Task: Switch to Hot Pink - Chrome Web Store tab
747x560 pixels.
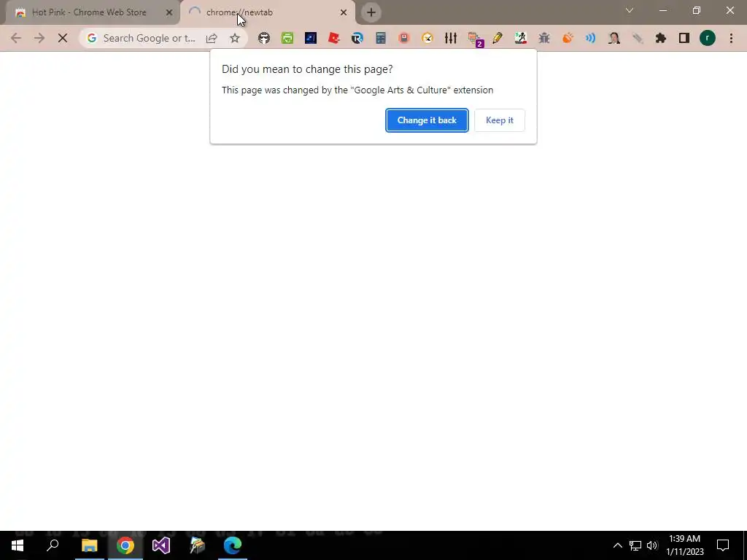Action: [x=89, y=12]
